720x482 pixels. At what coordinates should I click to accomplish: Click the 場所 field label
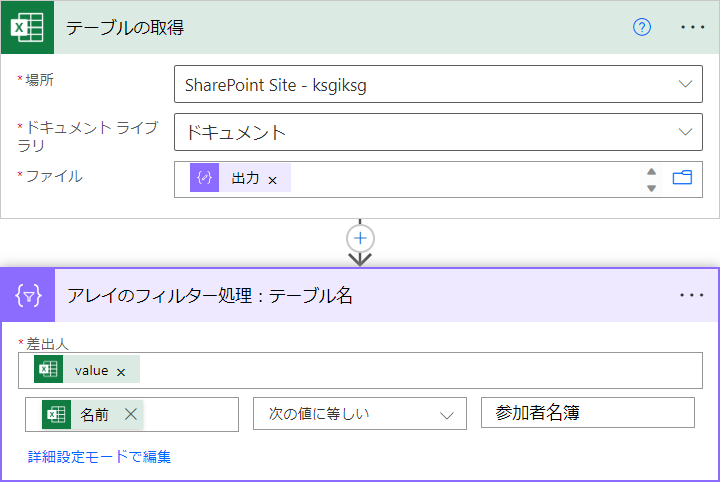pos(39,80)
